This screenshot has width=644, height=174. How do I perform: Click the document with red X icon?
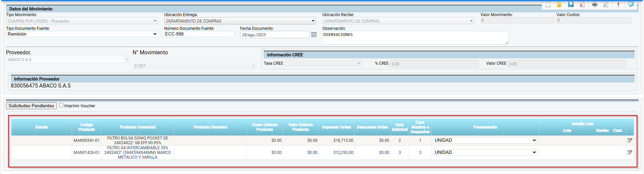point(582,4)
